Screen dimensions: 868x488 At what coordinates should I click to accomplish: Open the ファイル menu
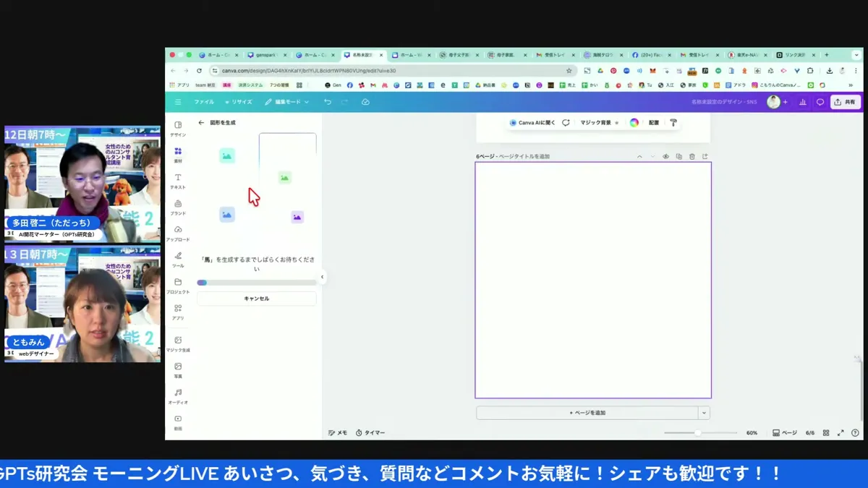pyautogui.click(x=204, y=102)
